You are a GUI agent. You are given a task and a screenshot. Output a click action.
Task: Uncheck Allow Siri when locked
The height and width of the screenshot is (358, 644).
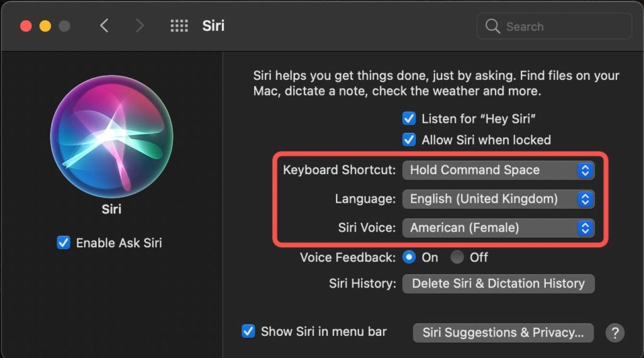pyautogui.click(x=409, y=140)
